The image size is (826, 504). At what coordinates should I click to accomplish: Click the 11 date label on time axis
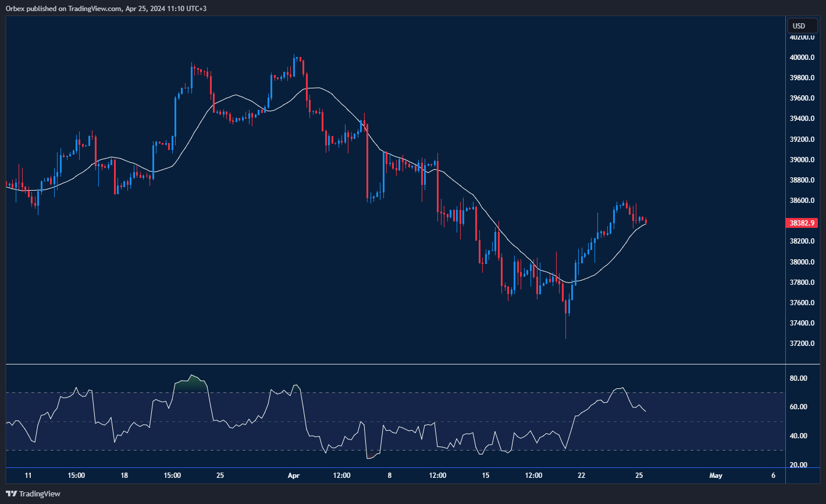tap(28, 475)
